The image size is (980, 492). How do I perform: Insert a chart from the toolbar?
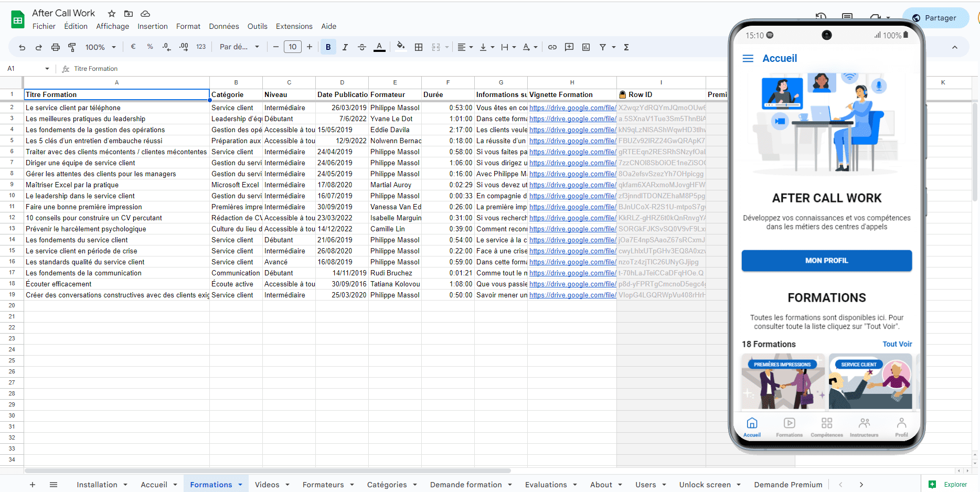585,47
